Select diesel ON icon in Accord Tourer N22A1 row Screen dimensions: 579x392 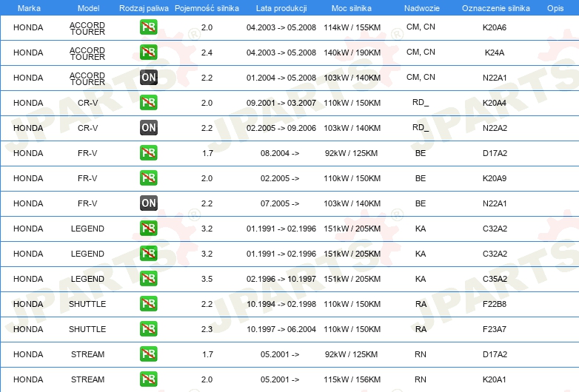click(x=148, y=78)
